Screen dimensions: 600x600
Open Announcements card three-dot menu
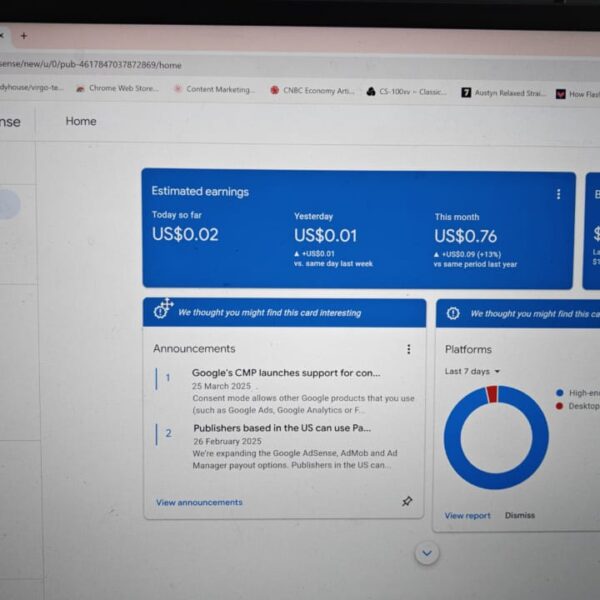(x=409, y=349)
